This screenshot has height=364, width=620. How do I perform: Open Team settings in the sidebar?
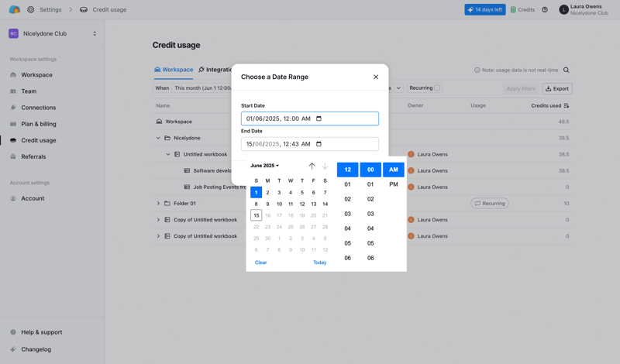point(29,91)
